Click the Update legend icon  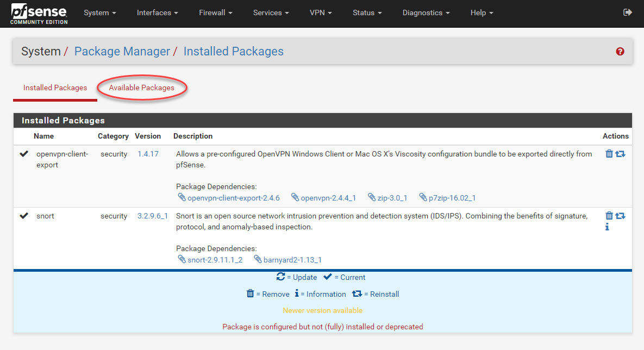coord(280,277)
